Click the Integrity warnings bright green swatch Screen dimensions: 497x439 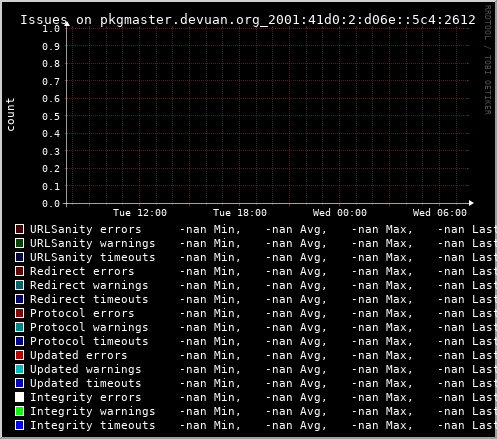(x=19, y=411)
